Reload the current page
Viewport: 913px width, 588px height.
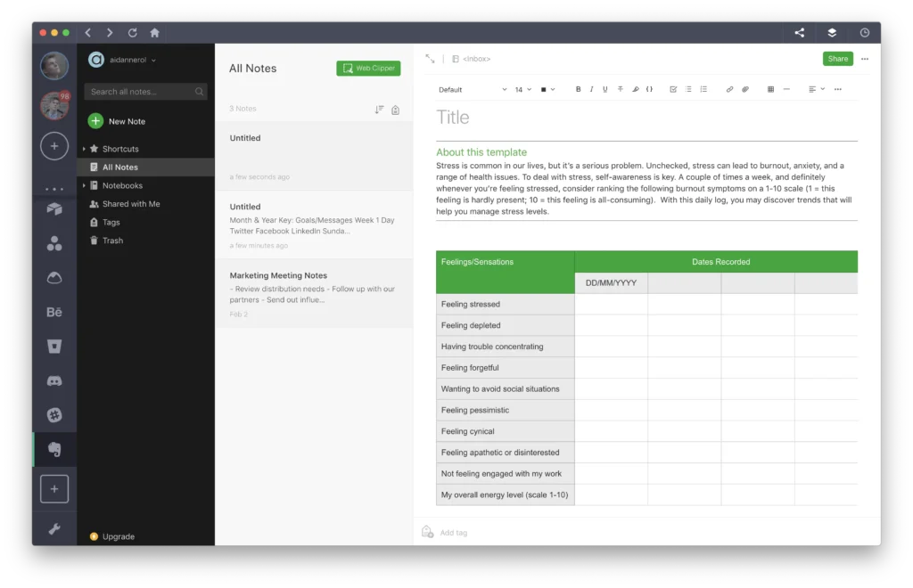(132, 33)
